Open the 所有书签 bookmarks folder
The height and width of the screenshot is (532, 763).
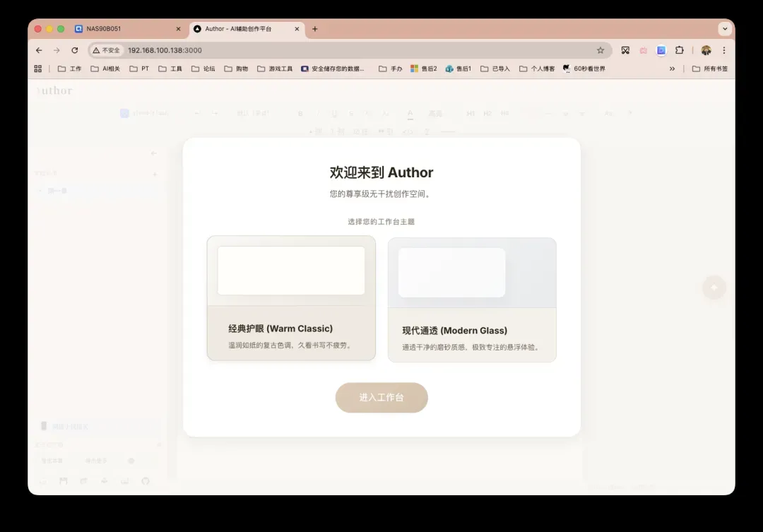point(710,69)
